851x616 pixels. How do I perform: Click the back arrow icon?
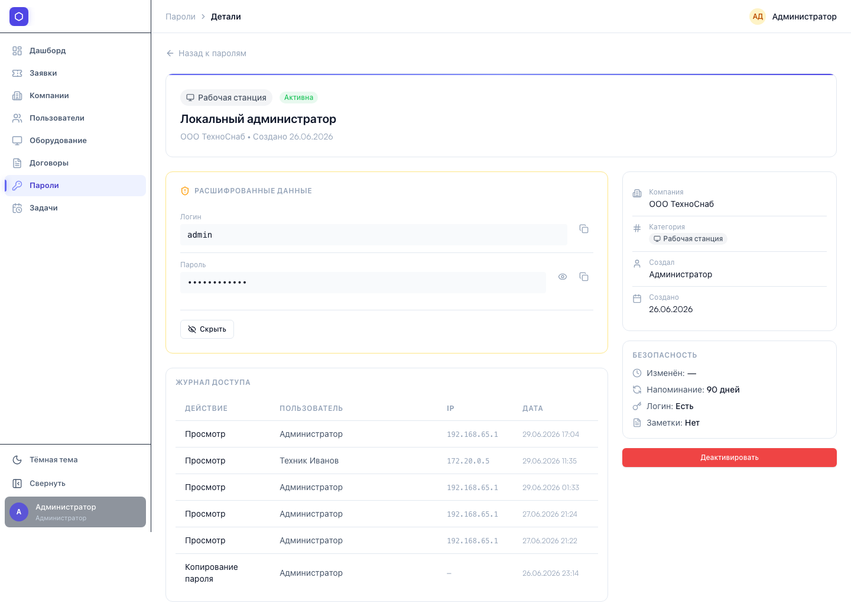pyautogui.click(x=170, y=53)
